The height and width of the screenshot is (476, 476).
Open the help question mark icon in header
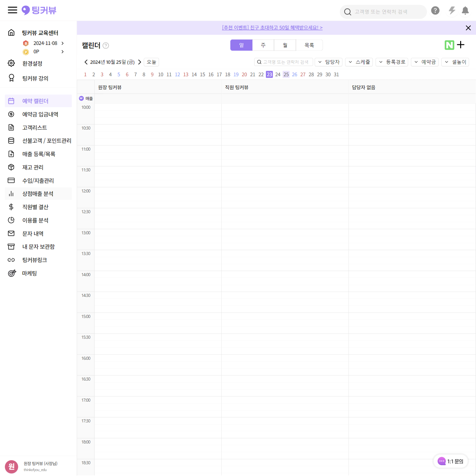435,11
